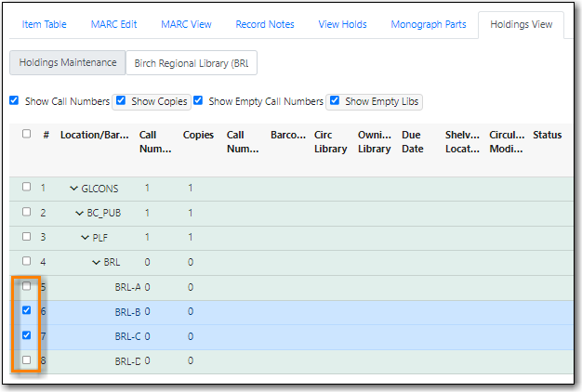Collapse the BC_PUB tree row
The height and width of the screenshot is (392, 582).
80,213
